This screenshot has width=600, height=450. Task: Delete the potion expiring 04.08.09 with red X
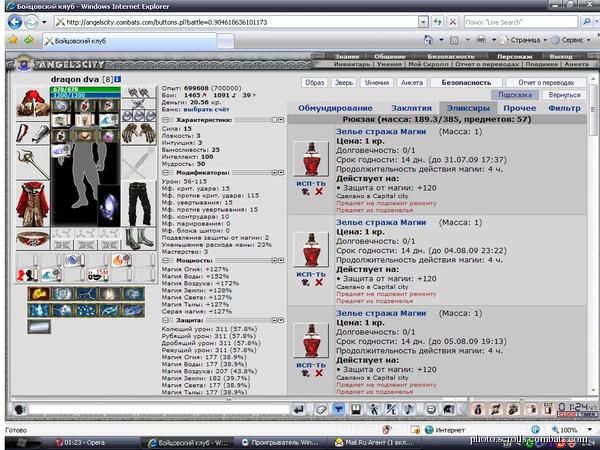click(x=319, y=282)
